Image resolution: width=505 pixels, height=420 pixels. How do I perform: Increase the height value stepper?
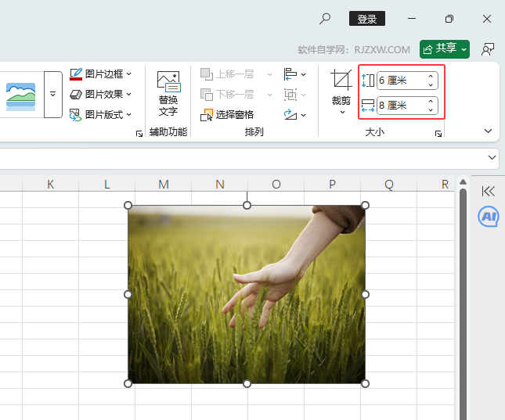click(431, 77)
